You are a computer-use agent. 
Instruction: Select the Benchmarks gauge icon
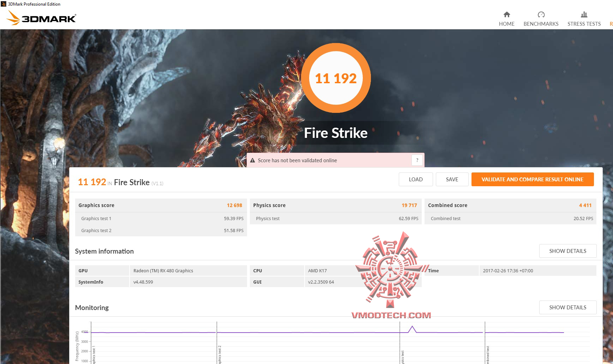[x=541, y=15]
